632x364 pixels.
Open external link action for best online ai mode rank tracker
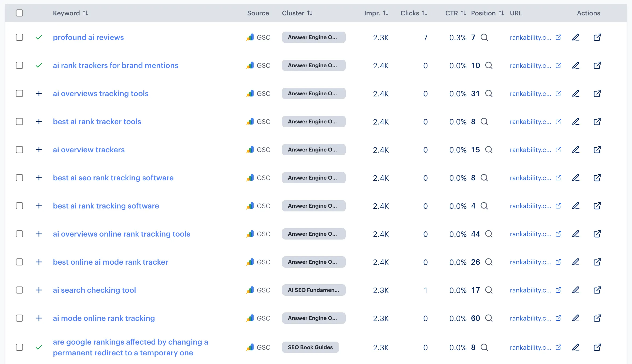597,262
